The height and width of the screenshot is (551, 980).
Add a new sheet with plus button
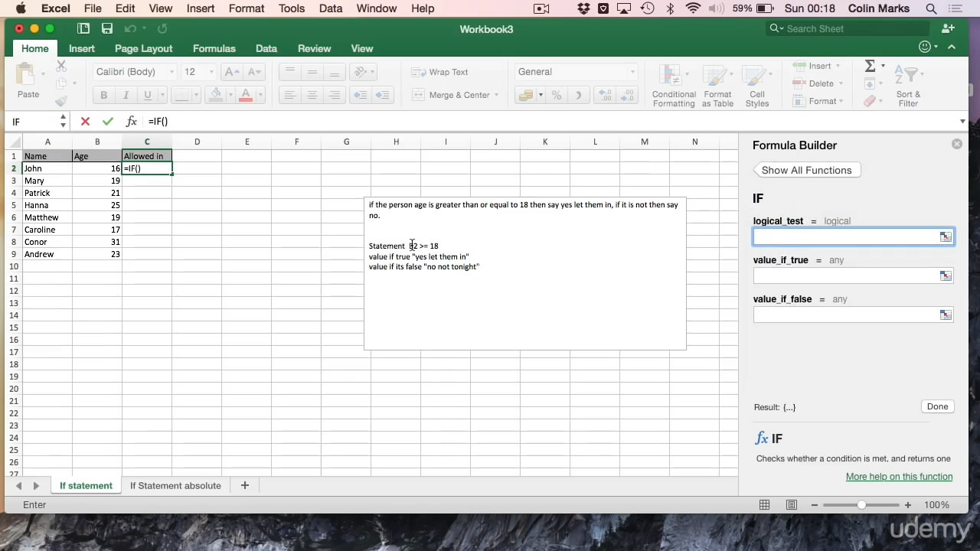point(245,485)
